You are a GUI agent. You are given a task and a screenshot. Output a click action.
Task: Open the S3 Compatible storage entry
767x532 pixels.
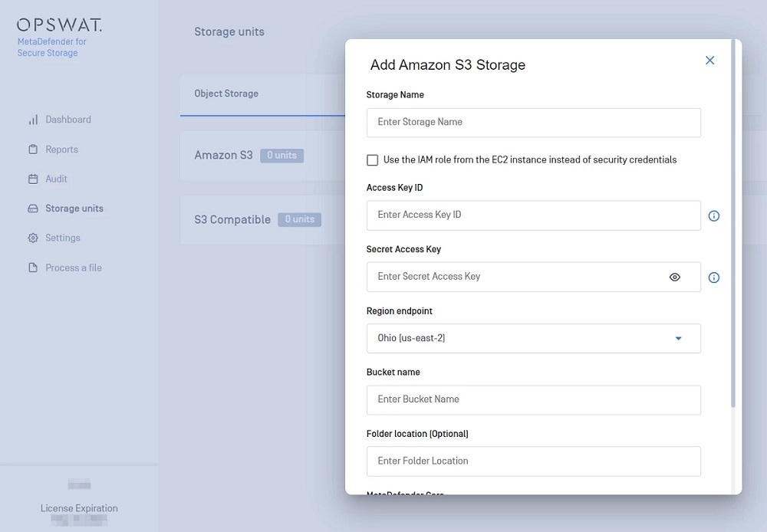pos(232,219)
